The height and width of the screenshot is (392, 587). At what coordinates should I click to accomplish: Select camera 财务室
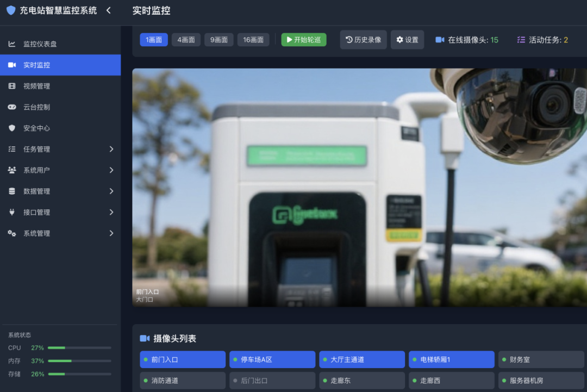click(x=541, y=359)
